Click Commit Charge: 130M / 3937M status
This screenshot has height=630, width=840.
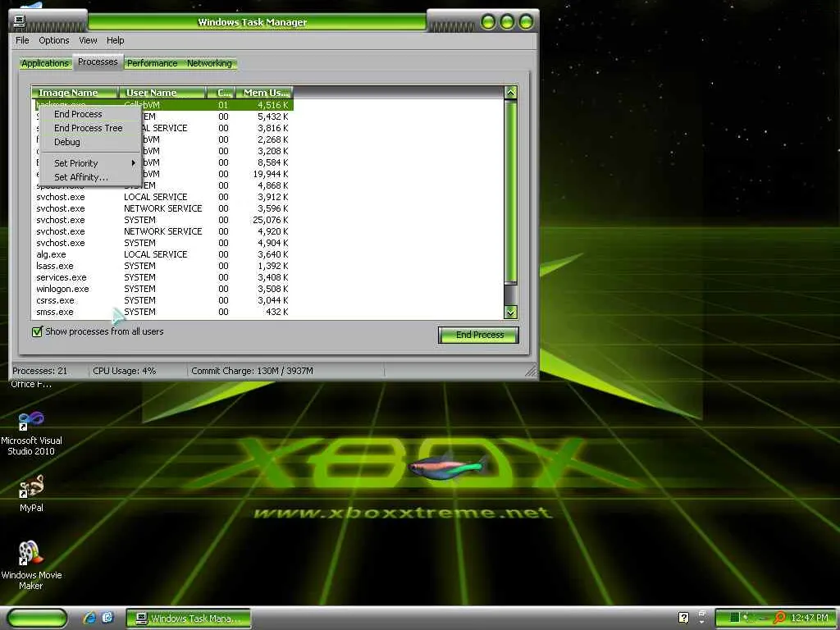pos(252,371)
